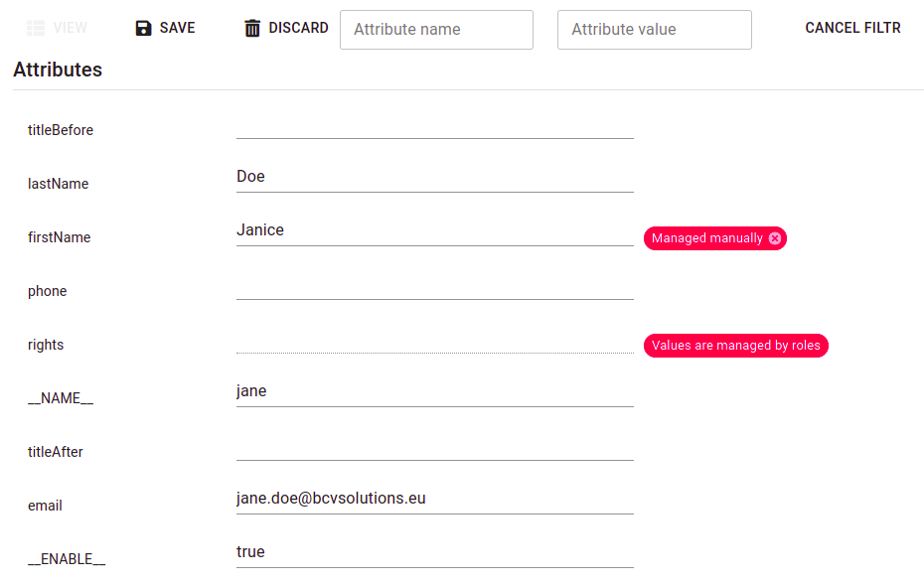Focus the Attribute value filter field
Screen dimensions: 924x588
[655, 30]
